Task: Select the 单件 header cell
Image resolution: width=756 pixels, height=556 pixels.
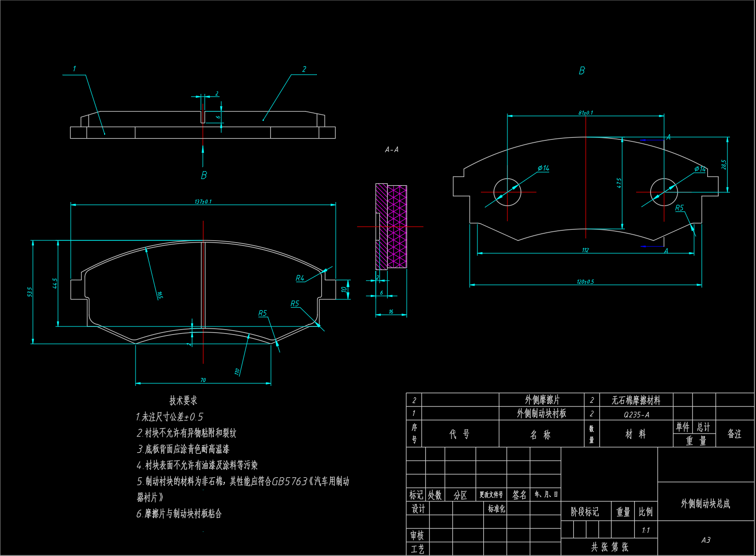Action: point(682,427)
